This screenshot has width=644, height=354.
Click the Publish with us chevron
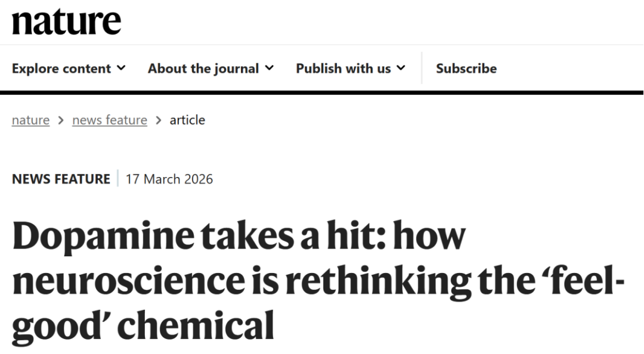(401, 68)
